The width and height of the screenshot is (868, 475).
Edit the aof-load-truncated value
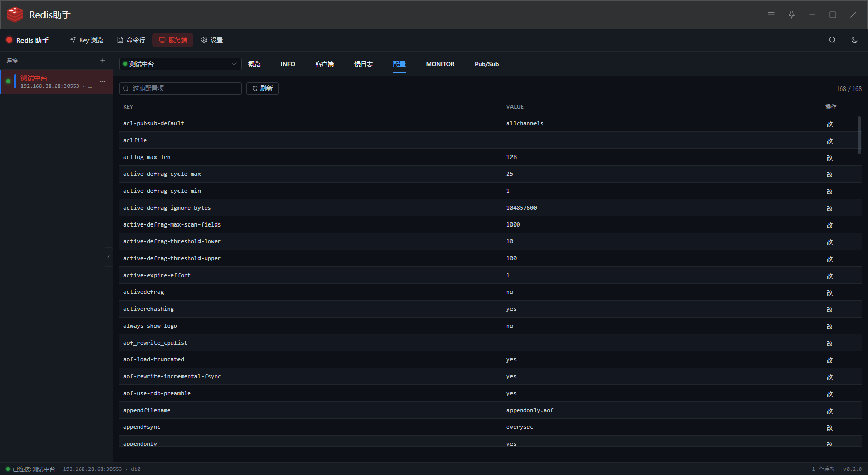click(x=830, y=360)
